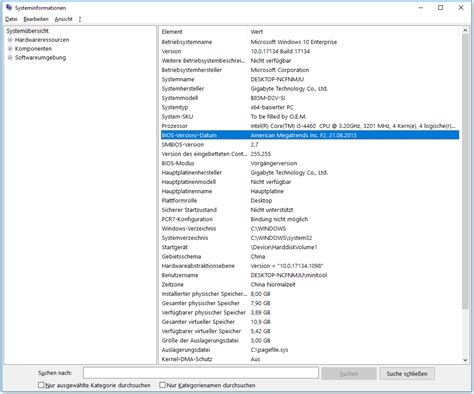Select the Gebietsschema row
The width and height of the screenshot is (474, 394).
click(310, 257)
